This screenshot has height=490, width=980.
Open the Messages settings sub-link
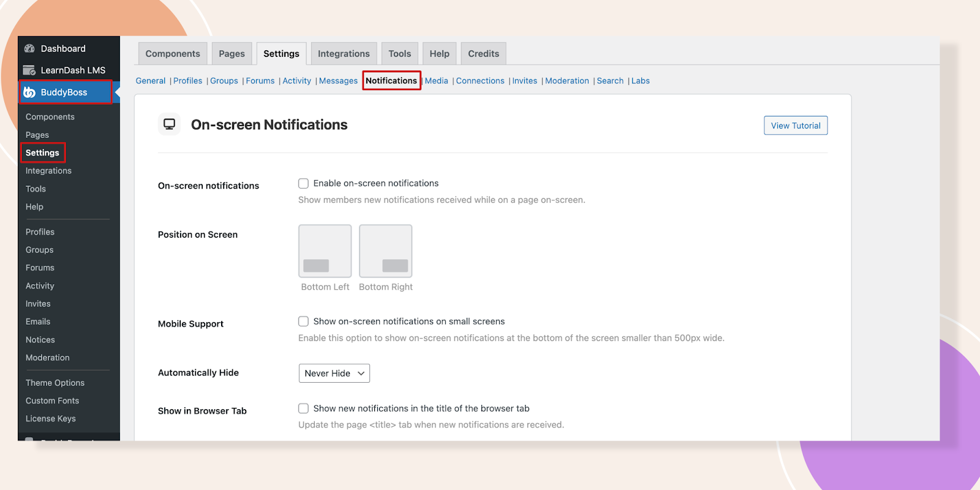338,81
